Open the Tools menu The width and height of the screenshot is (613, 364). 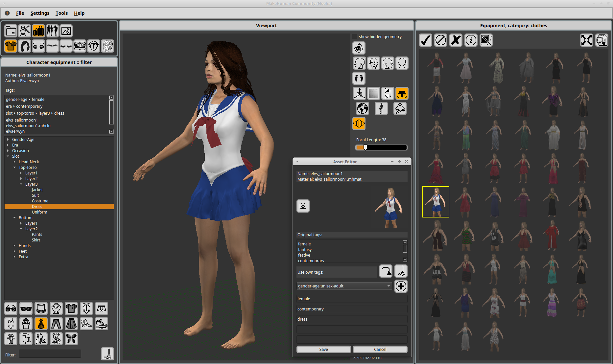coord(61,13)
